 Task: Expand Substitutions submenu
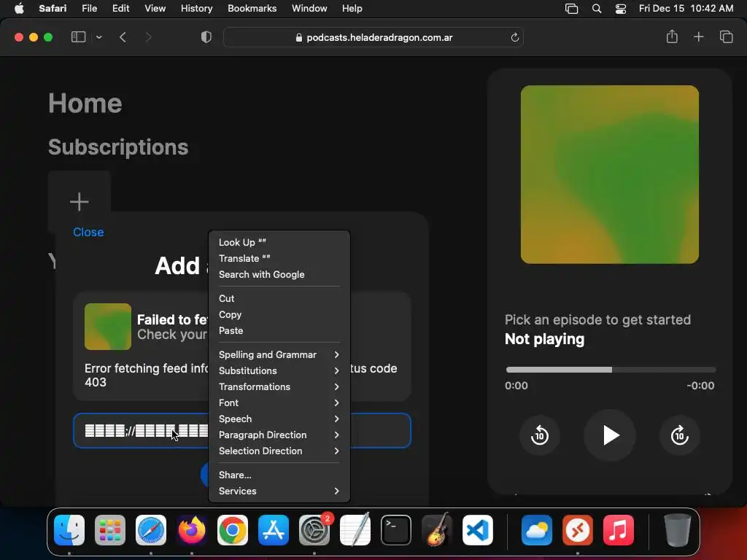tap(279, 371)
